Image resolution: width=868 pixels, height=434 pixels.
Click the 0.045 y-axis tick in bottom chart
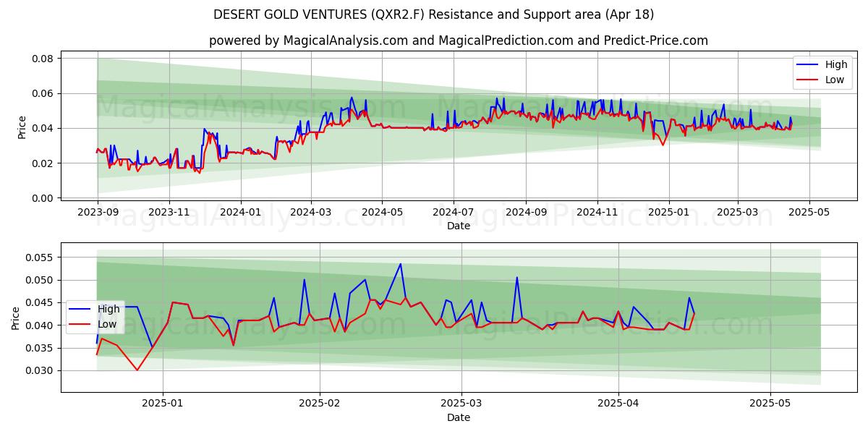click(41, 302)
